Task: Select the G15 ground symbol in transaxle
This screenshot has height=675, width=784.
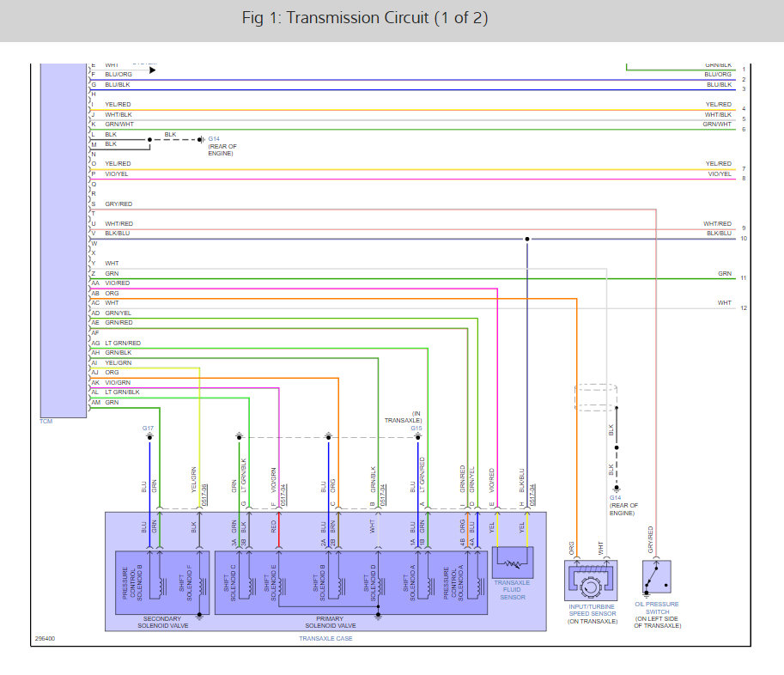Action: tap(418, 437)
